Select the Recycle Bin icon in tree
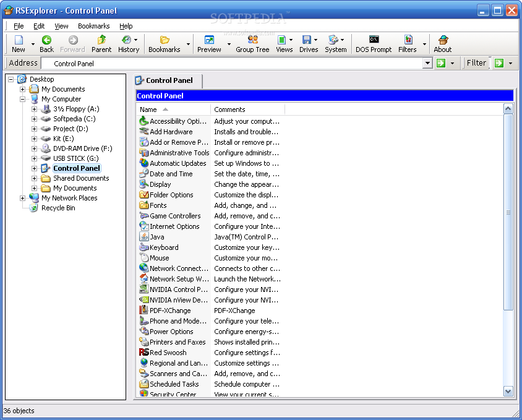Viewport: 522px width, 420px height. click(x=33, y=208)
